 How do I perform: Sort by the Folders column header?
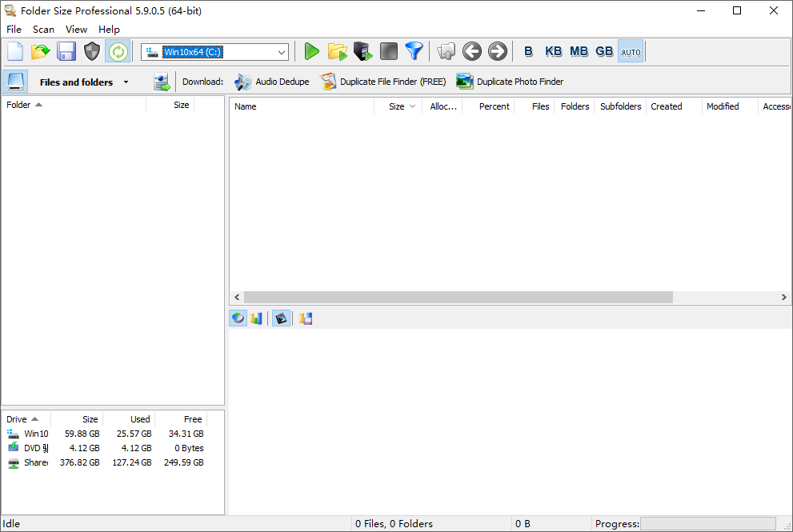click(x=575, y=106)
